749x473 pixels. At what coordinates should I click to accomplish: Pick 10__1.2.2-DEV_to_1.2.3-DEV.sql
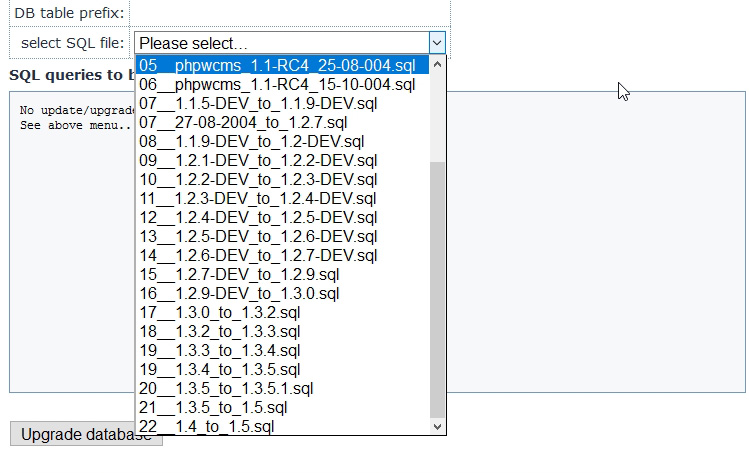point(258,179)
